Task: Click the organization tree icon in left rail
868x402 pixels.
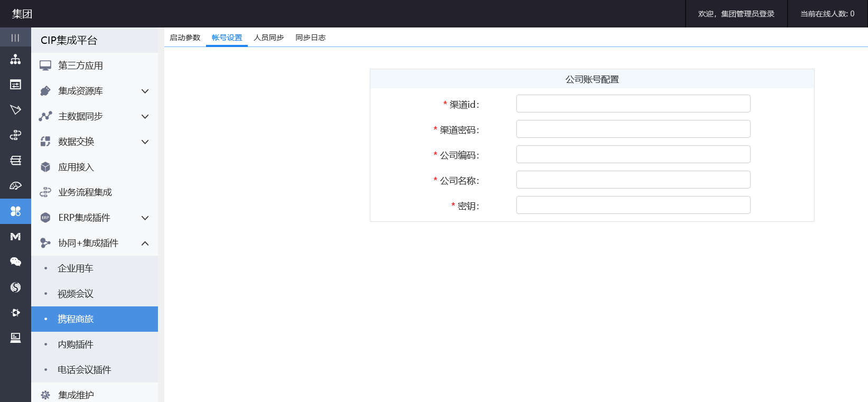Action: (x=15, y=59)
